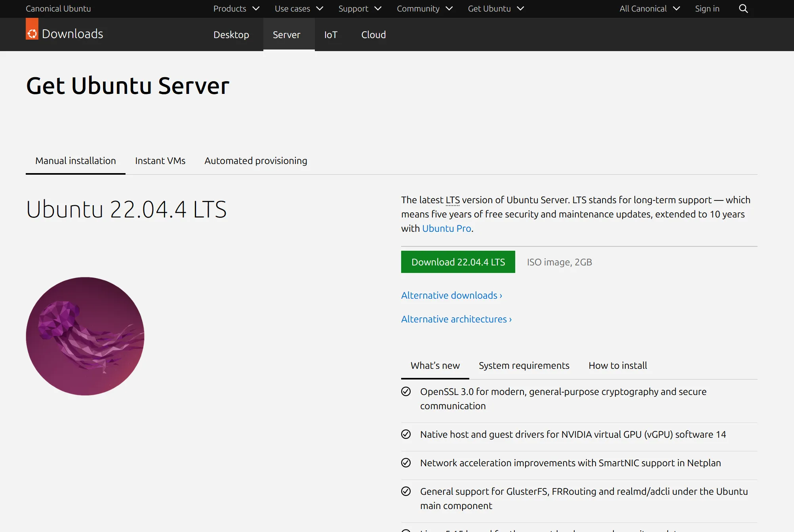
Task: Switch to the Desktop downloads tab
Action: pyautogui.click(x=231, y=34)
